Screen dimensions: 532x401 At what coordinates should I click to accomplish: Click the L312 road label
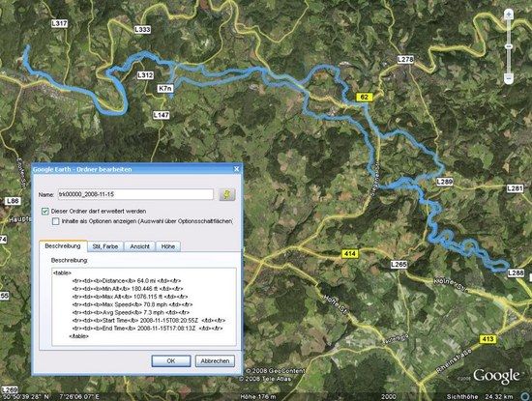[145, 75]
